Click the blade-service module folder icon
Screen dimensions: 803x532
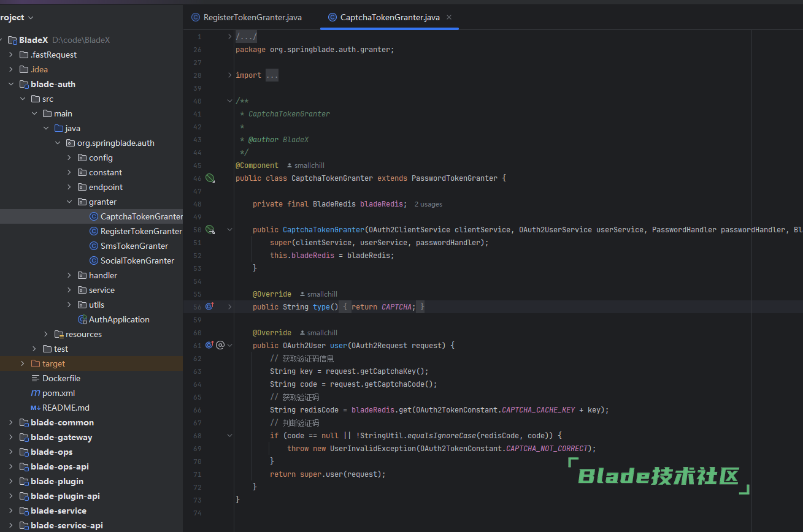pyautogui.click(x=24, y=511)
